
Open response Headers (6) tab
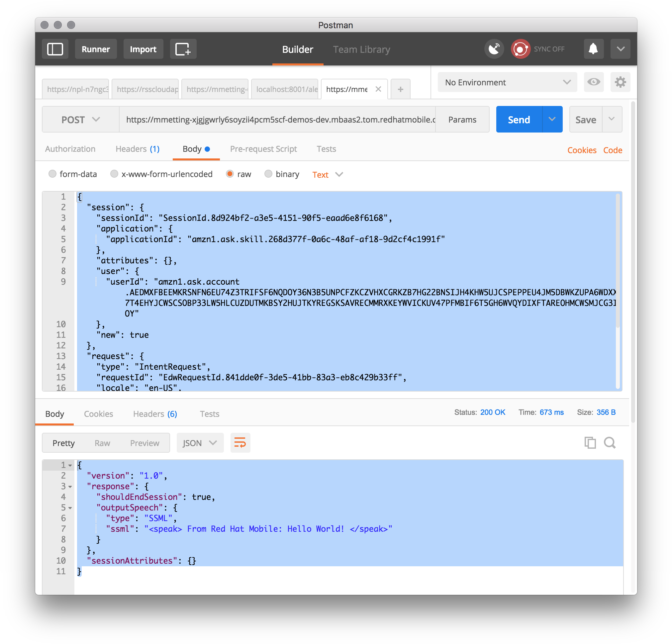[x=155, y=414]
